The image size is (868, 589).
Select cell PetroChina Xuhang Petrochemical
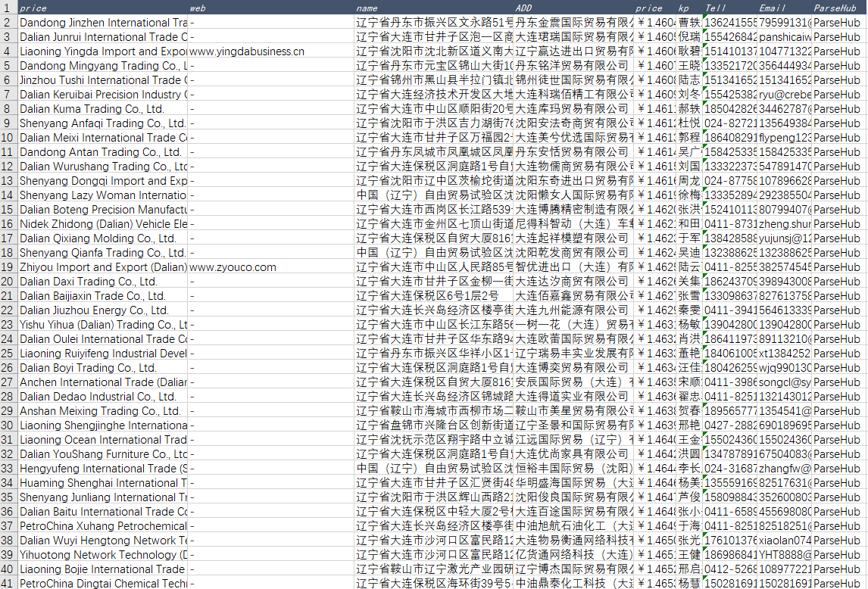click(x=103, y=526)
